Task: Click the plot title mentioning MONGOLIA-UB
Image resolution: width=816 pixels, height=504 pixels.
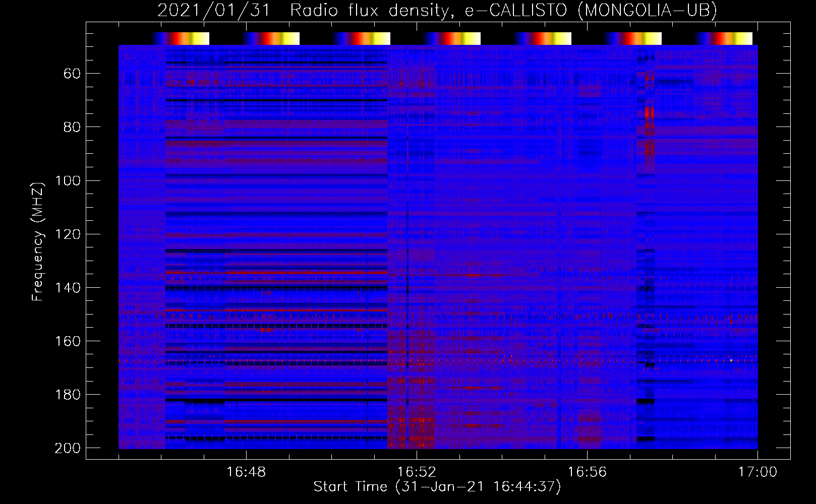Action: pyautogui.click(x=437, y=10)
